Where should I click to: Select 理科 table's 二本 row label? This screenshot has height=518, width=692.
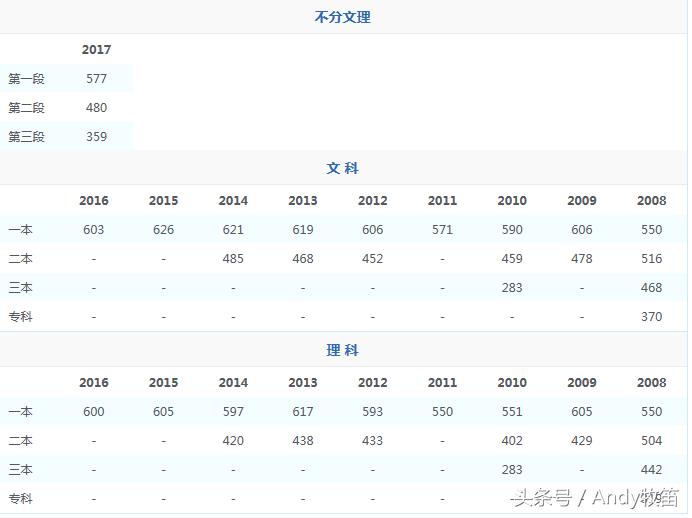click(x=20, y=441)
